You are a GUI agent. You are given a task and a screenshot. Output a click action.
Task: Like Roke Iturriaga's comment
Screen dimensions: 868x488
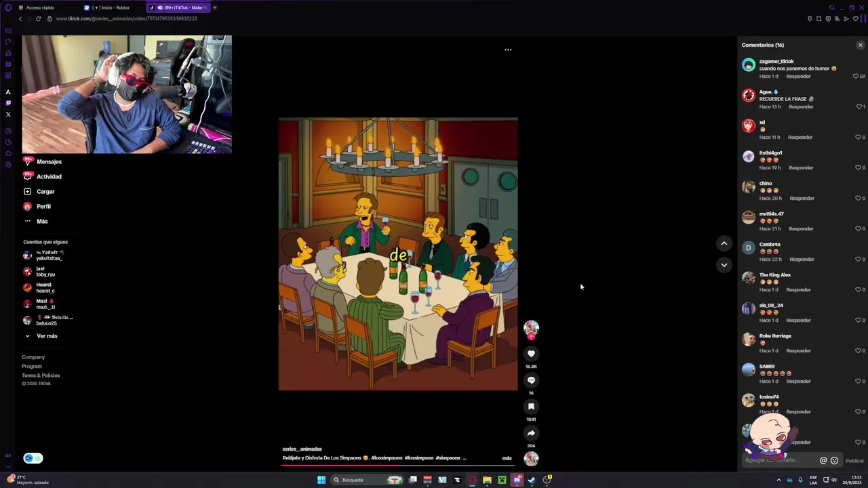(x=859, y=351)
